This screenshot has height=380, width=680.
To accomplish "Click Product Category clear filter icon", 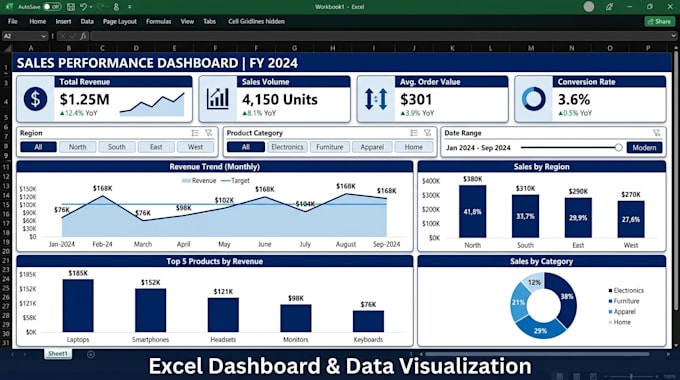I will coord(428,133).
